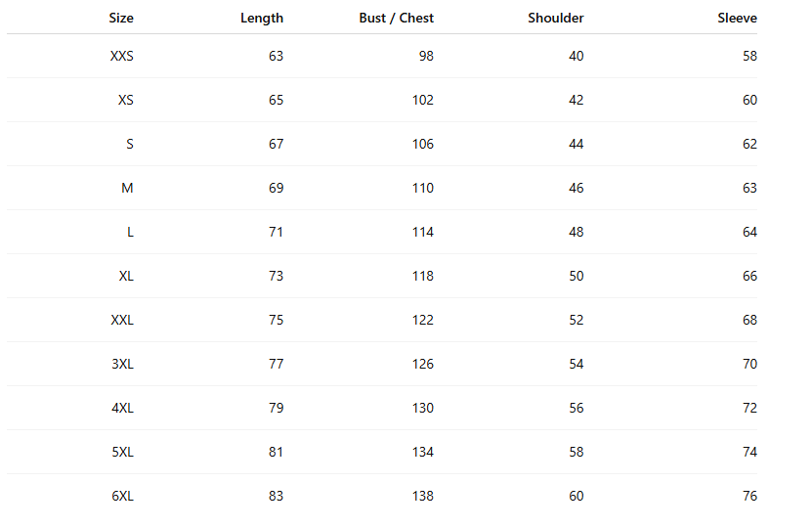Click the Shoulder column header
Image resolution: width=812 pixels, height=527 pixels.
point(555,18)
